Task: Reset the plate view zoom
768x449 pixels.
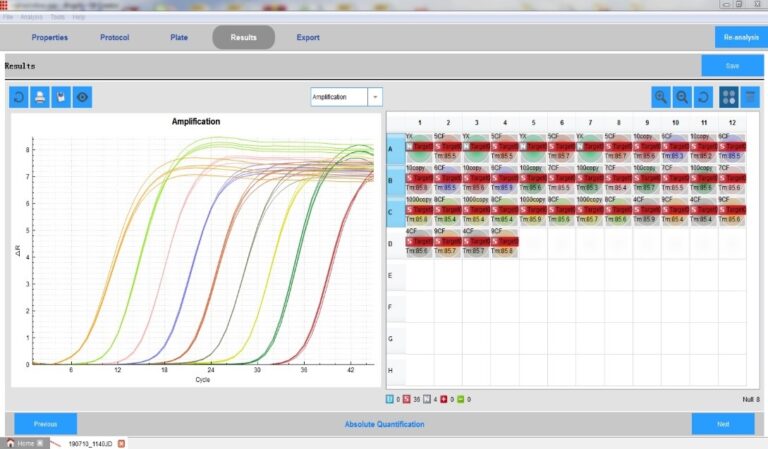Action: point(703,97)
